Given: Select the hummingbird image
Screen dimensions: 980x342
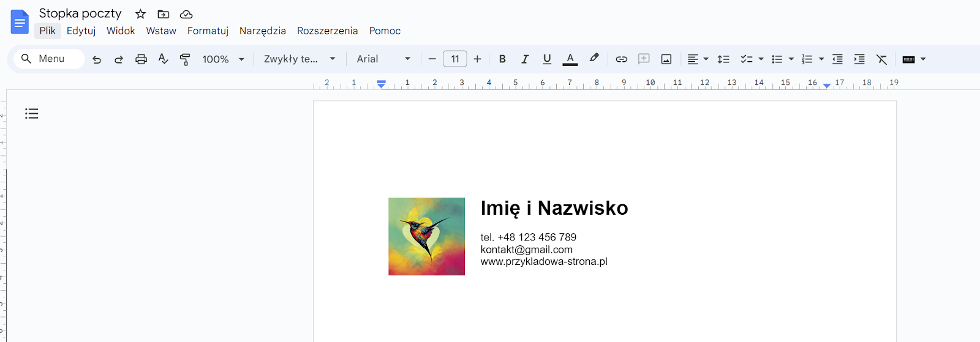Looking at the screenshot, I should click(426, 236).
